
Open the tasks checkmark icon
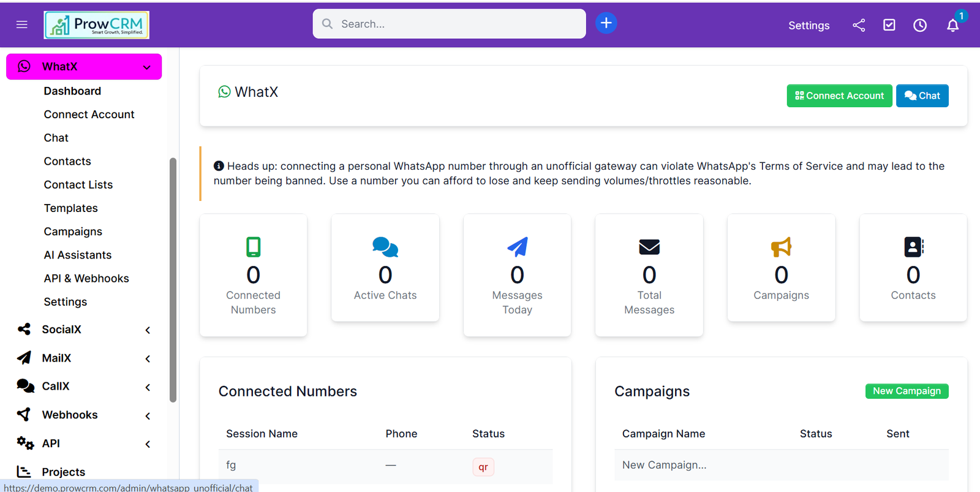coord(889,25)
